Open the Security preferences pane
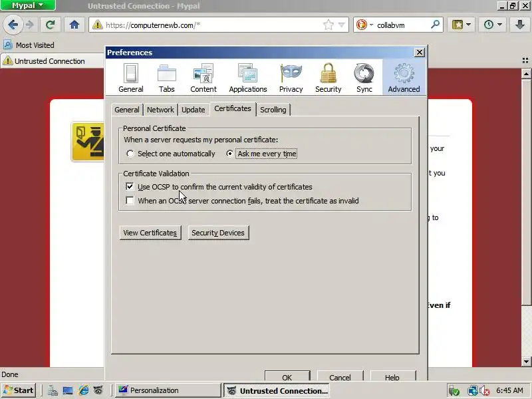Viewport: 532px width, 399px height. tap(328, 77)
